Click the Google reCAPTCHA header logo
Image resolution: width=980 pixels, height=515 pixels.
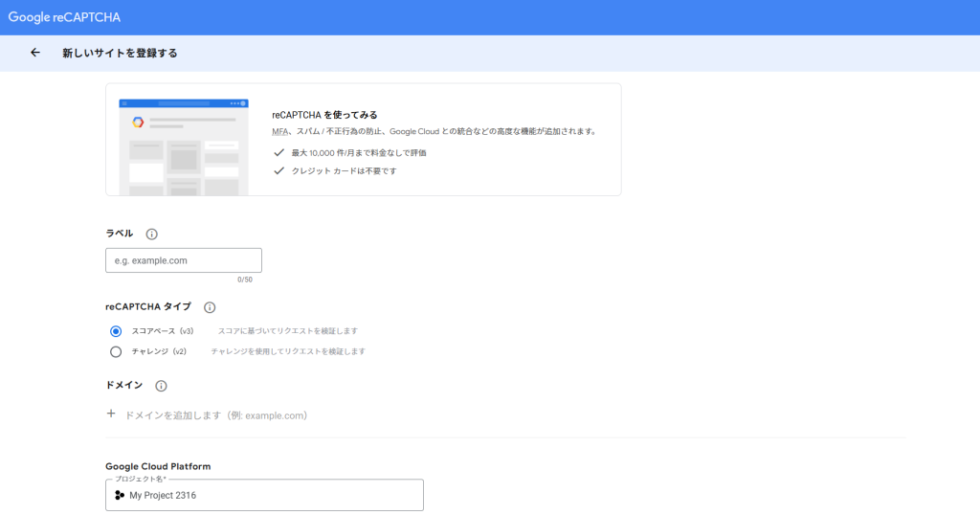click(x=64, y=17)
